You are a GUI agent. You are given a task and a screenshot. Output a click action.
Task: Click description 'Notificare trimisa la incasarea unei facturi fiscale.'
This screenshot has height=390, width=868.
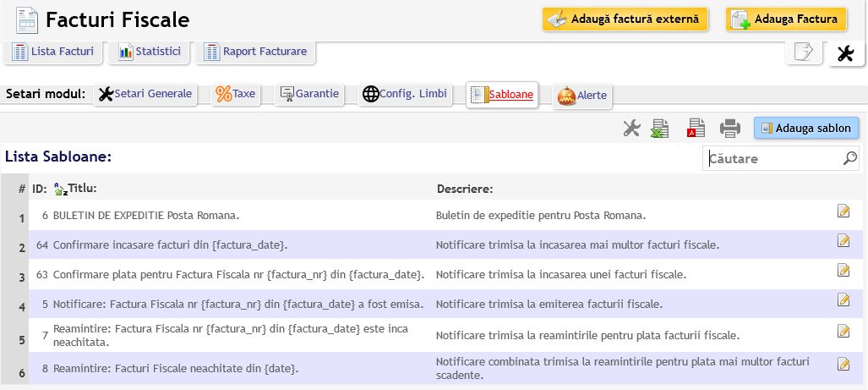tap(561, 274)
